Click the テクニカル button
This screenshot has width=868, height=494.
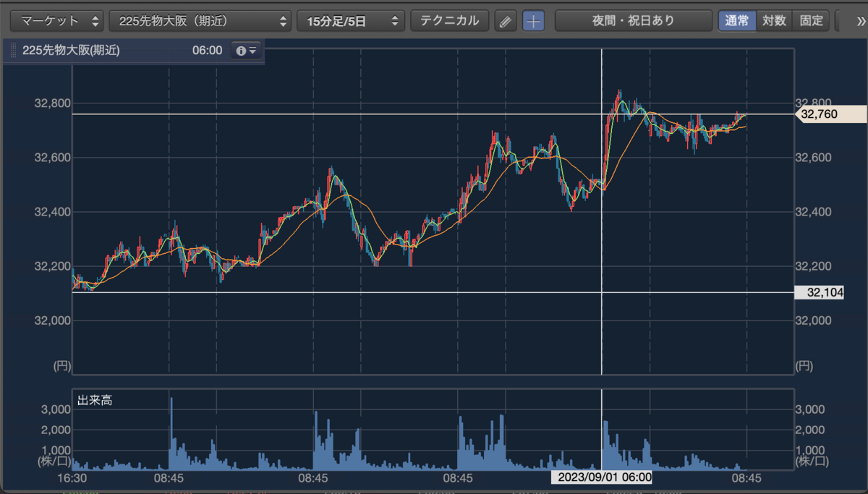[449, 20]
